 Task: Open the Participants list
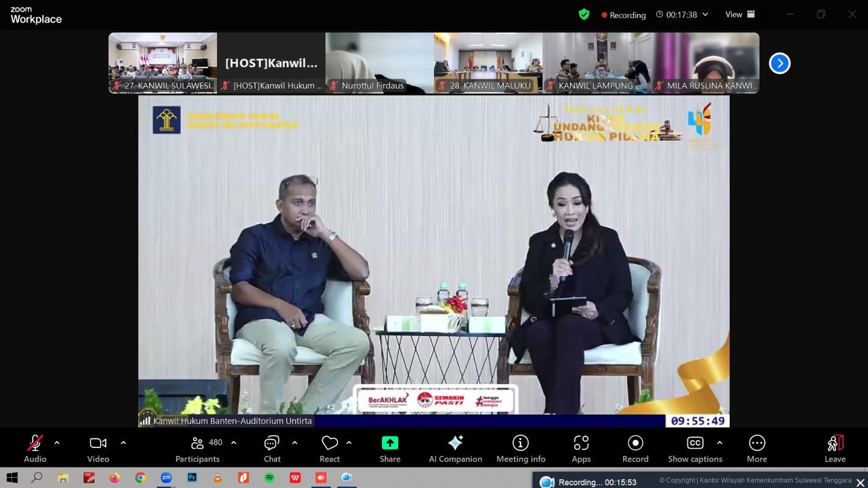point(197,449)
